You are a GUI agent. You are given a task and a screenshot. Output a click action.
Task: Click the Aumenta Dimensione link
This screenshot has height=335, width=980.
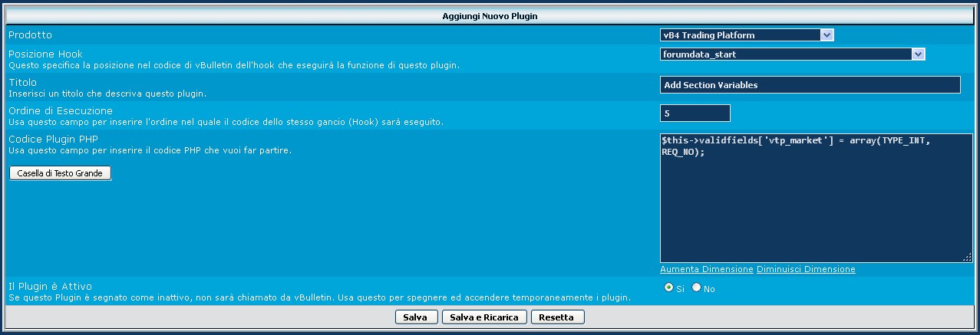706,270
